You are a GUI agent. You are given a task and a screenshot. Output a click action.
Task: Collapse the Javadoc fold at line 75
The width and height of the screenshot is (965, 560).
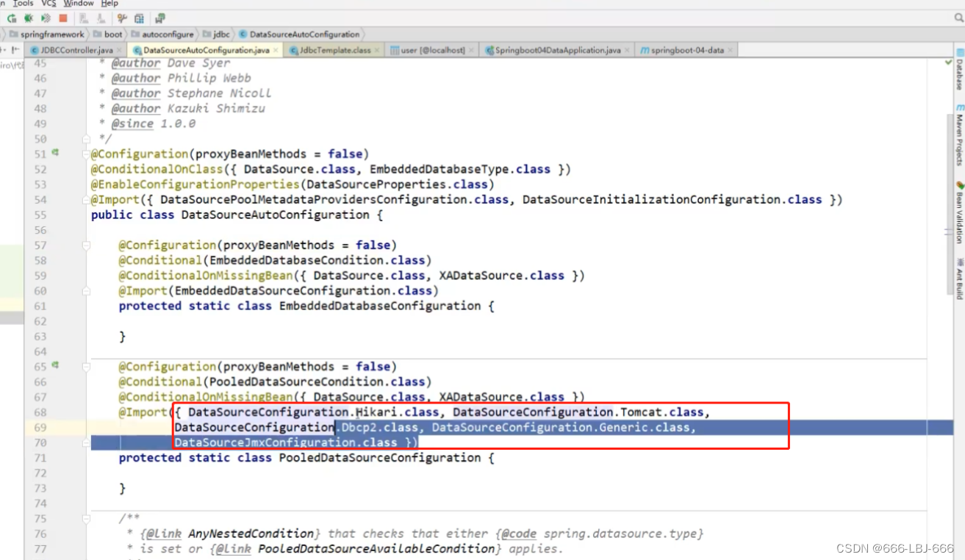(x=86, y=518)
